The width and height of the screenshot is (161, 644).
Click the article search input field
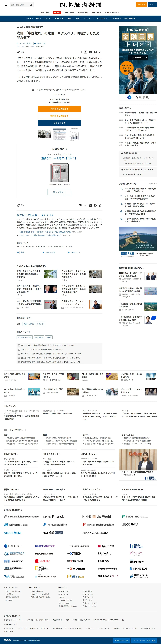(x=20, y=5)
